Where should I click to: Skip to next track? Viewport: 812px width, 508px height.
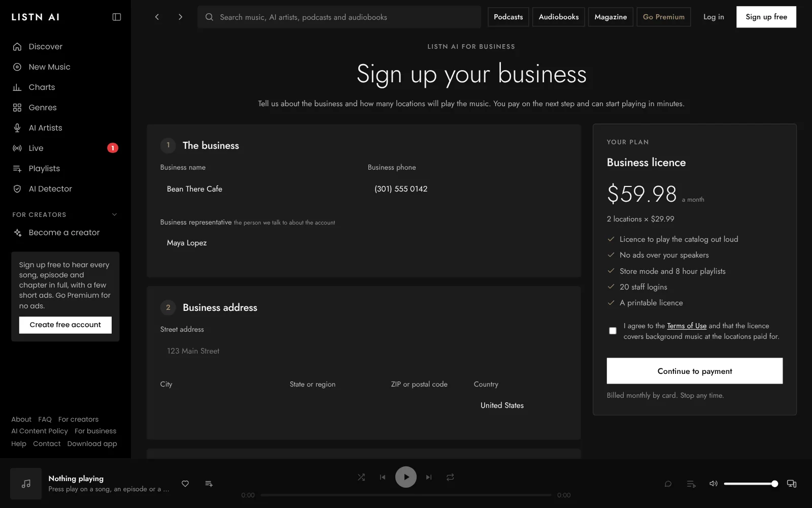pos(429,477)
